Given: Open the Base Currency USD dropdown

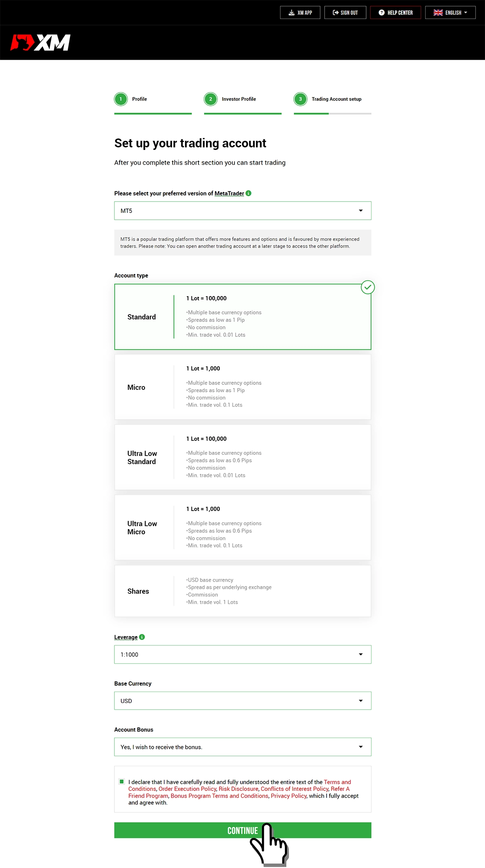Looking at the screenshot, I should (242, 701).
